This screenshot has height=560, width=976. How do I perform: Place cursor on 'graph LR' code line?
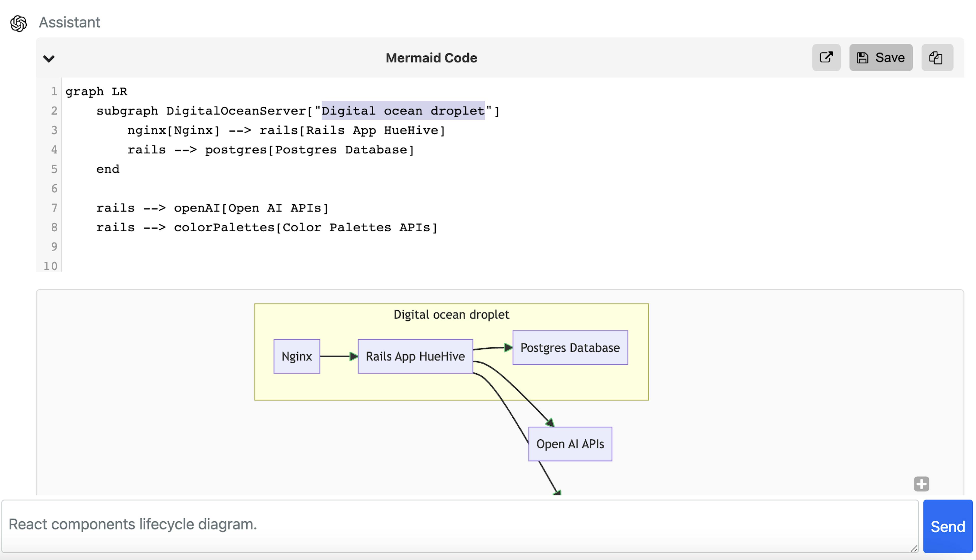click(96, 91)
